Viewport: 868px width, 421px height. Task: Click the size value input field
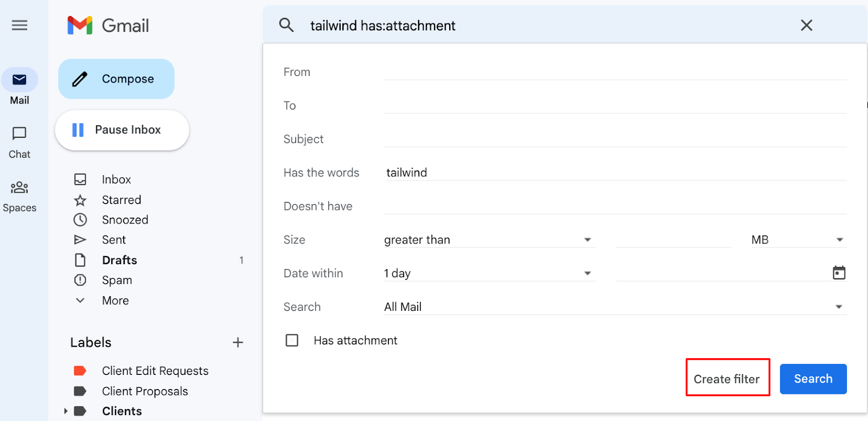(673, 240)
